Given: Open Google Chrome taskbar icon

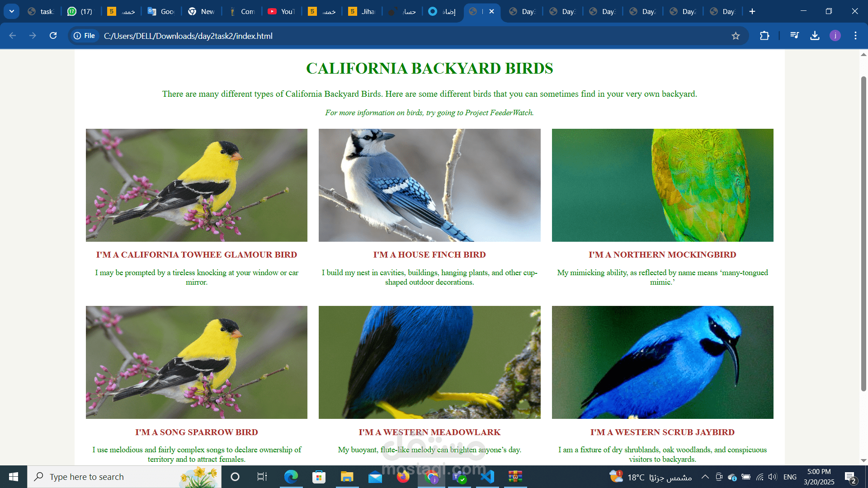Looking at the screenshot, I should coord(431,477).
